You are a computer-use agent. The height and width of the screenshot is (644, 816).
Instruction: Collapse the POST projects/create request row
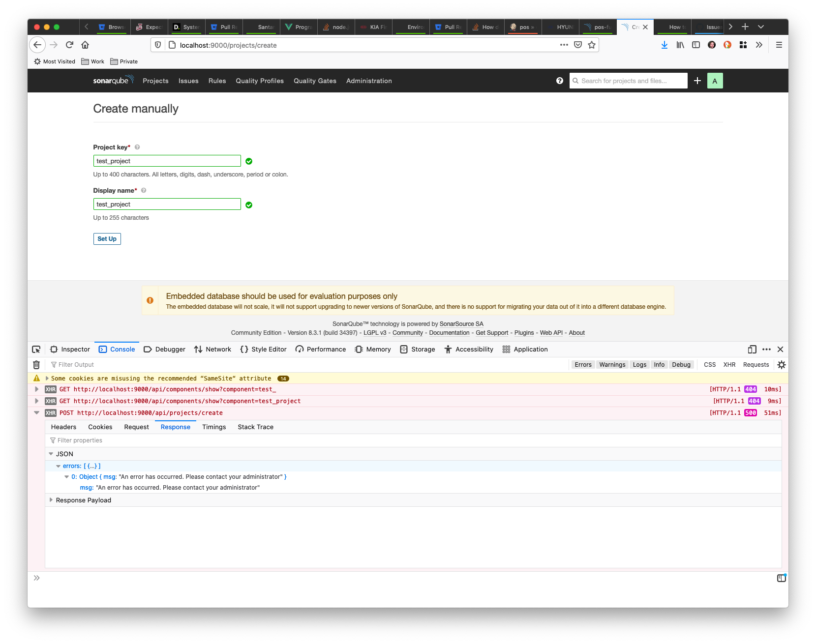click(x=37, y=413)
